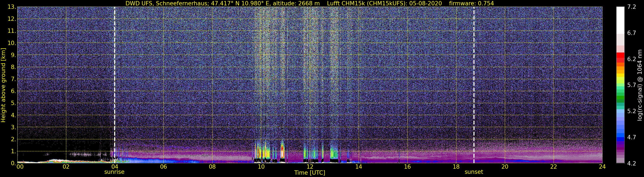This screenshot has width=644, height=177.
Task: Click the '08' time tick label
Action: pyautogui.click(x=212, y=167)
